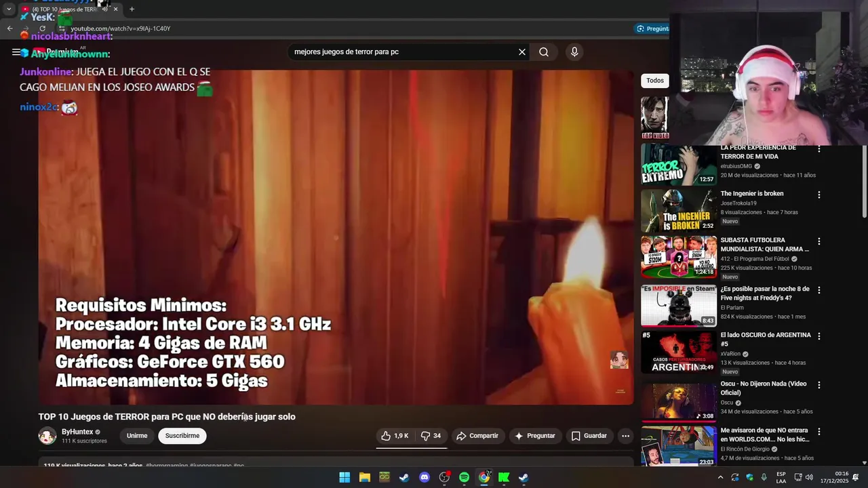Reload the page with the refresh icon
The height and width of the screenshot is (488, 868).
[x=42, y=28]
